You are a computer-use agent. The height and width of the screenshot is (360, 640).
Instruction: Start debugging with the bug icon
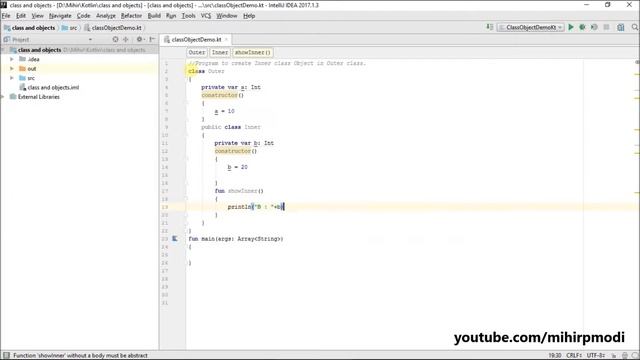(x=582, y=27)
